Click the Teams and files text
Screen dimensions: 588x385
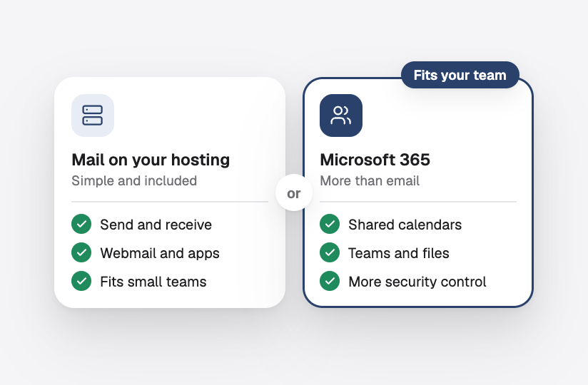(x=399, y=253)
